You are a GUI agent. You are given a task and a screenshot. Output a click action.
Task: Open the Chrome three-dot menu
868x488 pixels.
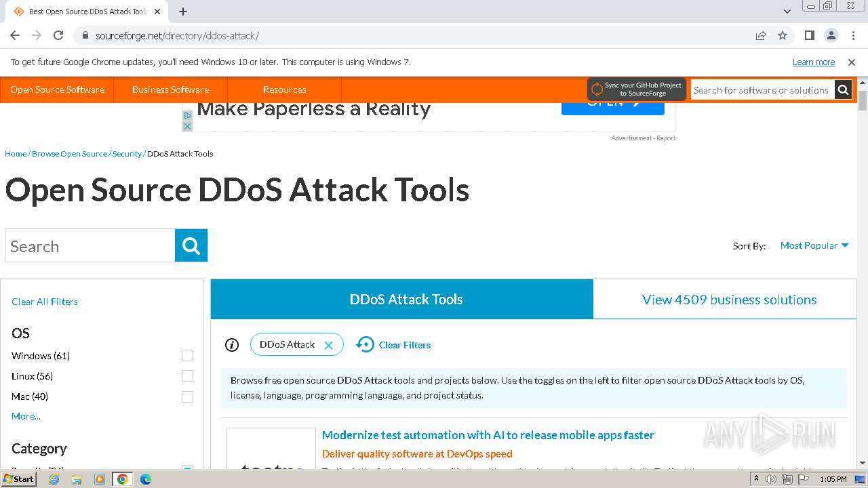tap(852, 35)
